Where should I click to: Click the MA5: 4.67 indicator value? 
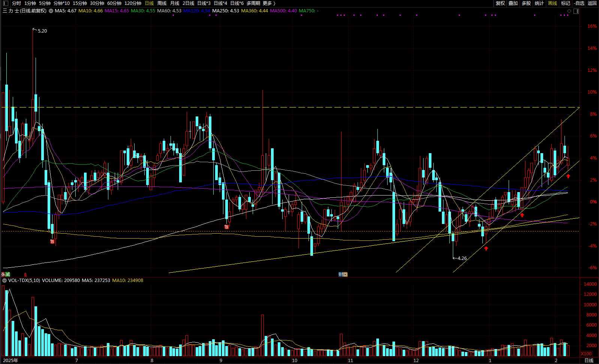coord(66,11)
